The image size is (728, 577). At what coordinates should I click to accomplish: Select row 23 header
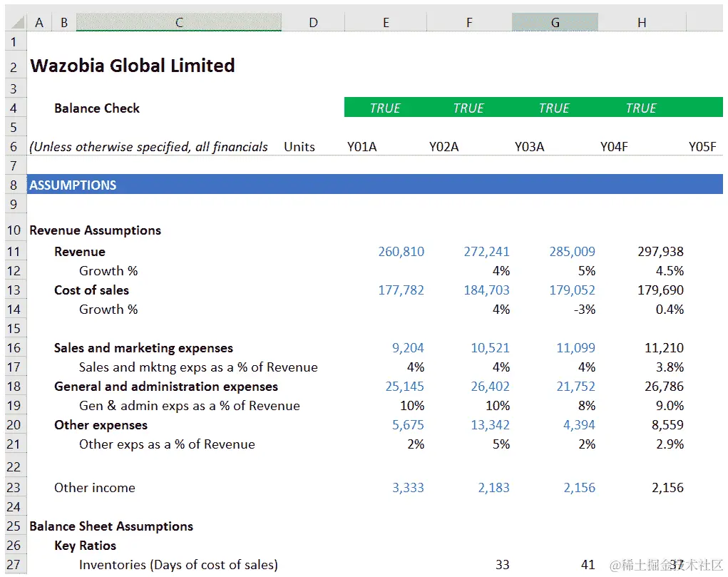[x=14, y=487]
